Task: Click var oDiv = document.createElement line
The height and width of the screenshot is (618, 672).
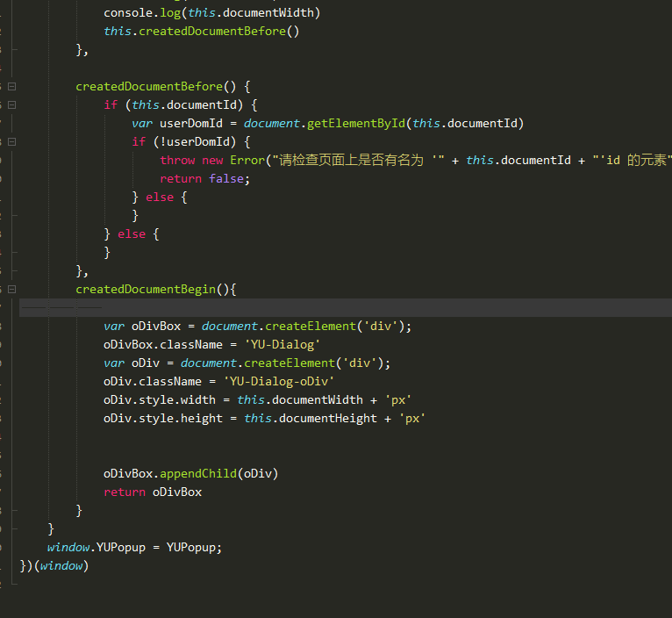Action: point(247,363)
